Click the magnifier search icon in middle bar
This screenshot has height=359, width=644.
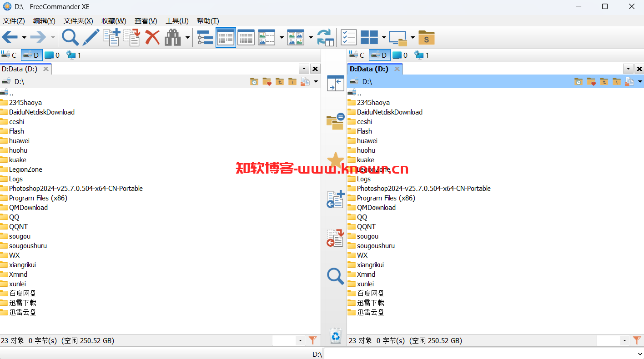[336, 276]
